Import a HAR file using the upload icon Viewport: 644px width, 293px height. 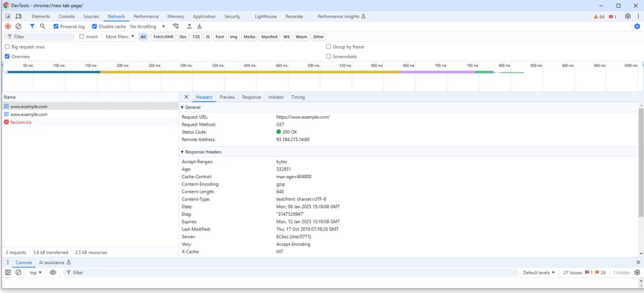coord(190,26)
